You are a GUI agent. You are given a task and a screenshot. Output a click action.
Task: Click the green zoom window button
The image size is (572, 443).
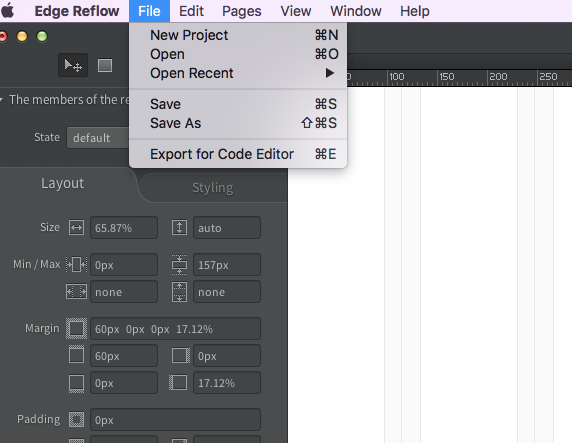tap(42, 36)
